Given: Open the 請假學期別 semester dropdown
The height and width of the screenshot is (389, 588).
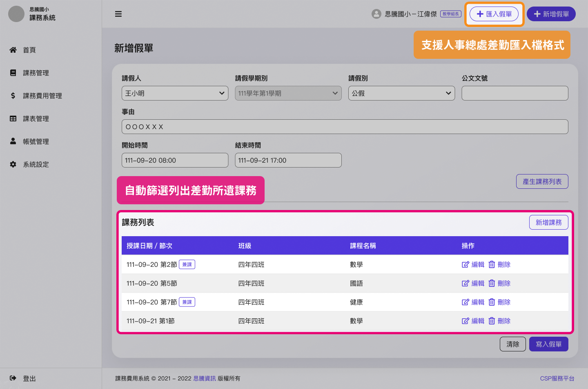Looking at the screenshot, I should coord(288,93).
